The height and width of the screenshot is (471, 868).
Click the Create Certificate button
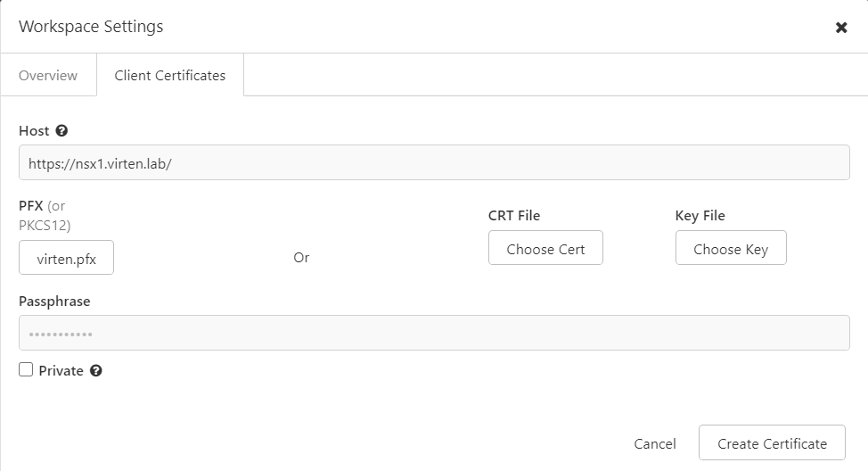tap(772, 442)
